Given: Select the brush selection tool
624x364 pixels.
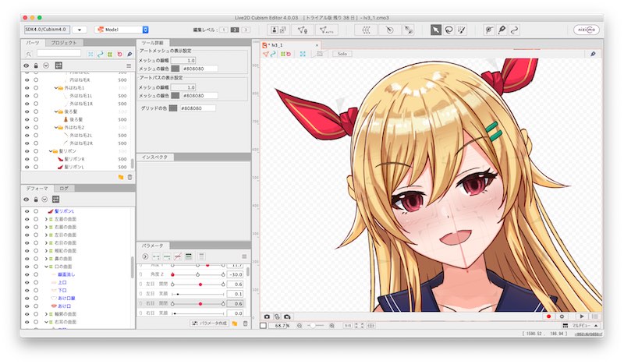Looking at the screenshot, I should (462, 30).
